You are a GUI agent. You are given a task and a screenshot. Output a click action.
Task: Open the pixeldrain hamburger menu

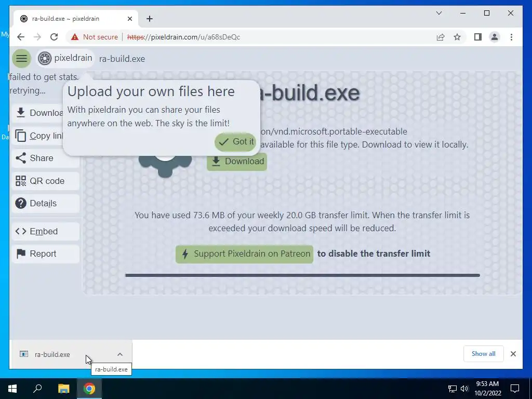point(21,58)
